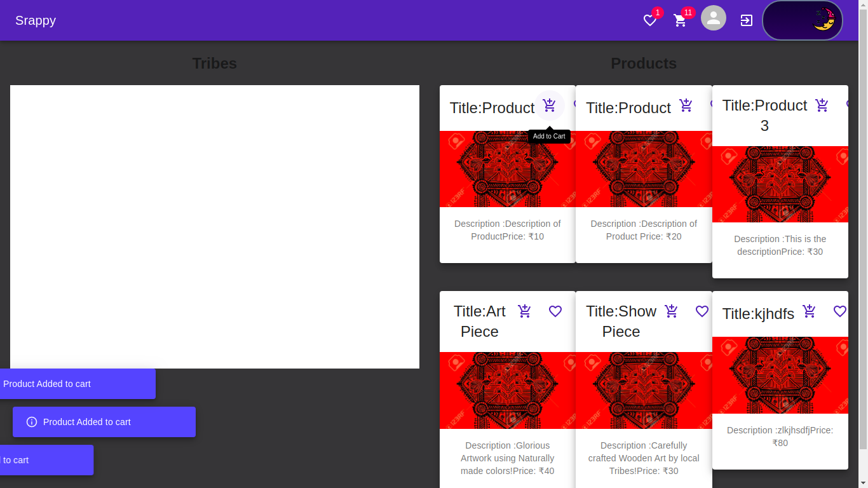Click the Title:kjhdfs text
Viewport: 868px width, 488px height.
pyautogui.click(x=758, y=314)
